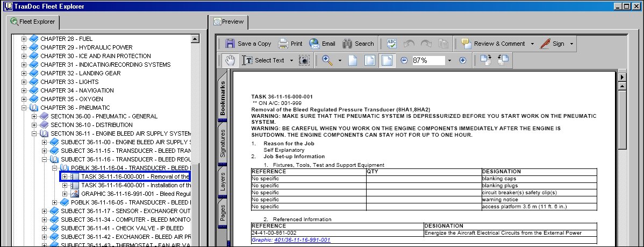
Task: Select Chapter 34 - Navigation
Action: tap(77, 90)
